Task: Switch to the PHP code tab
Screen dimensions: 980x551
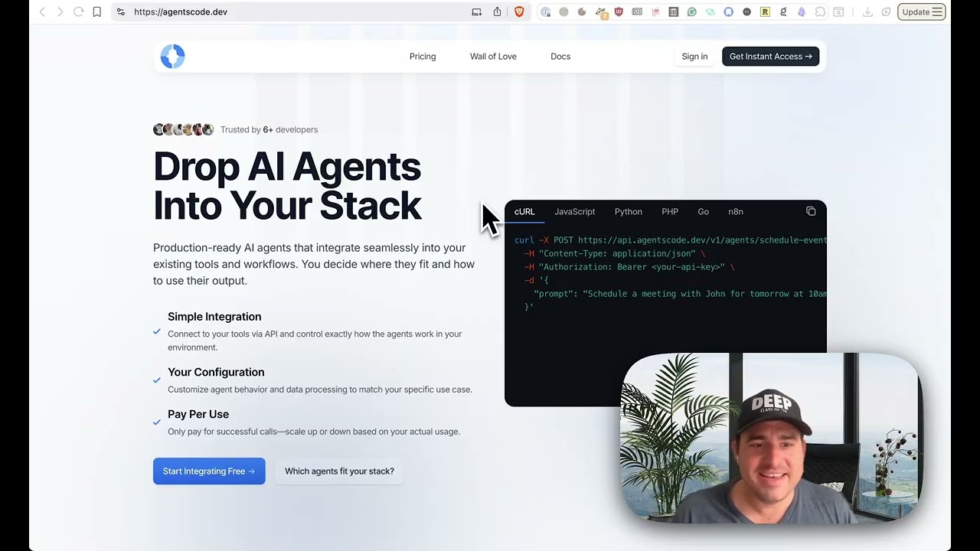Action: click(x=670, y=211)
